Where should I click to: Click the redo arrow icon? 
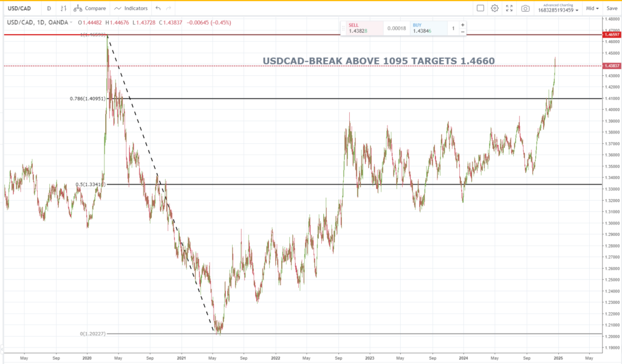tap(169, 8)
